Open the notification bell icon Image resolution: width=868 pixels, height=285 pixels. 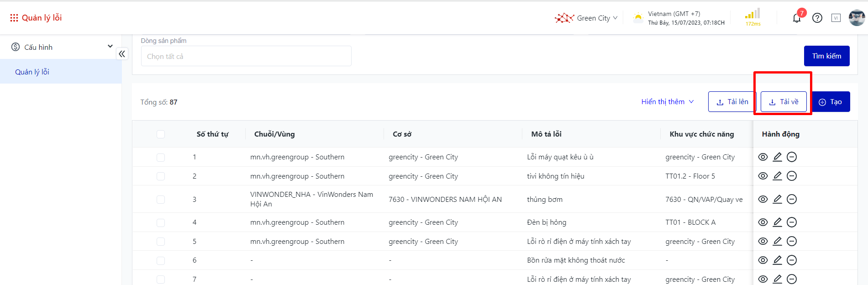pos(797,18)
